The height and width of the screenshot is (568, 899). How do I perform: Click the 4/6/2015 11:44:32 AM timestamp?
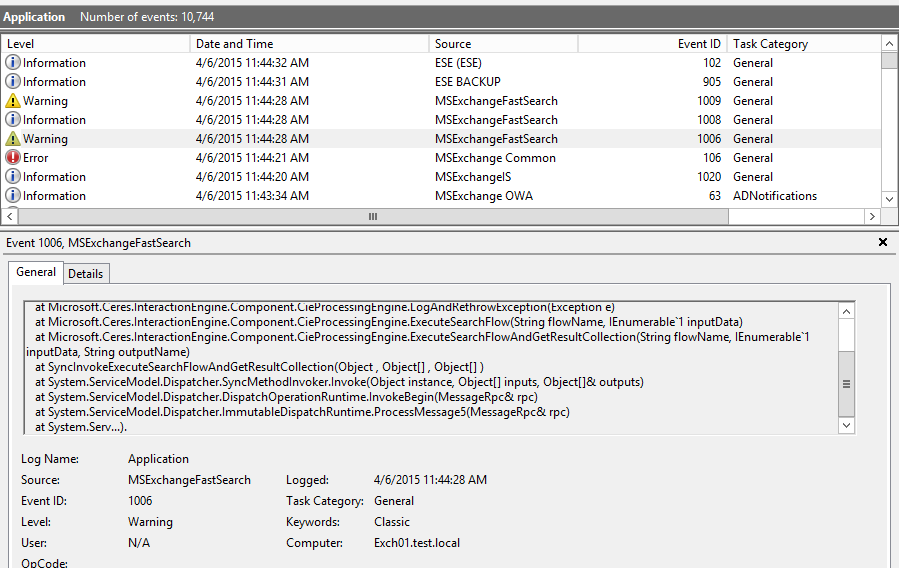pos(252,62)
